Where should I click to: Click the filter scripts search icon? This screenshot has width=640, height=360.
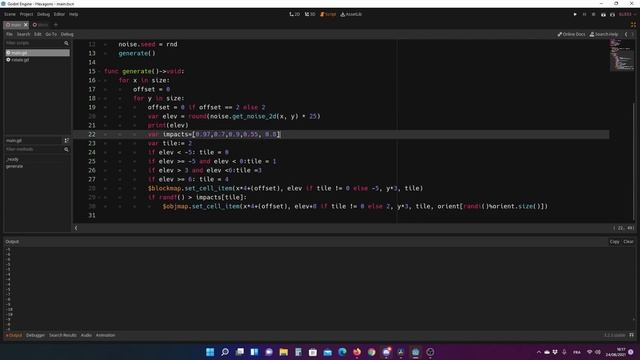pos(66,43)
